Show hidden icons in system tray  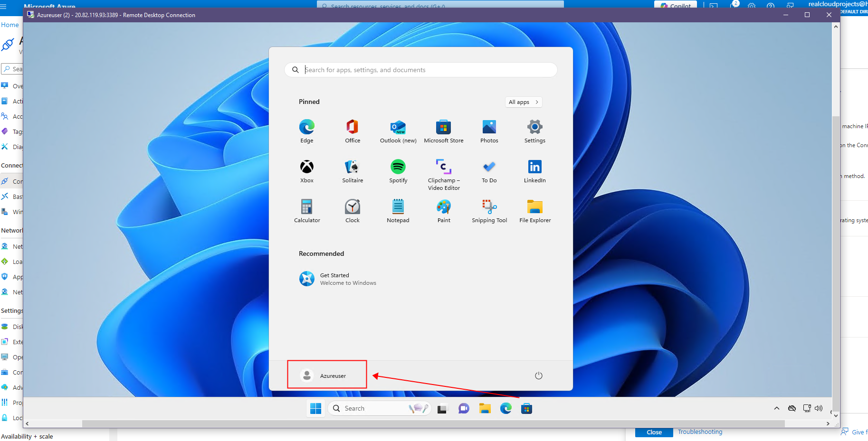pos(776,408)
